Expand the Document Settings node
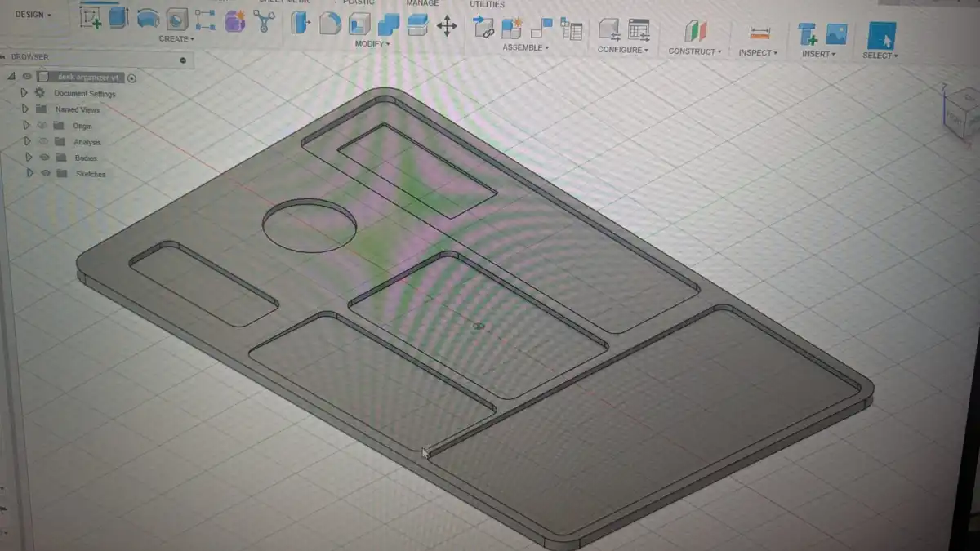 [x=24, y=93]
